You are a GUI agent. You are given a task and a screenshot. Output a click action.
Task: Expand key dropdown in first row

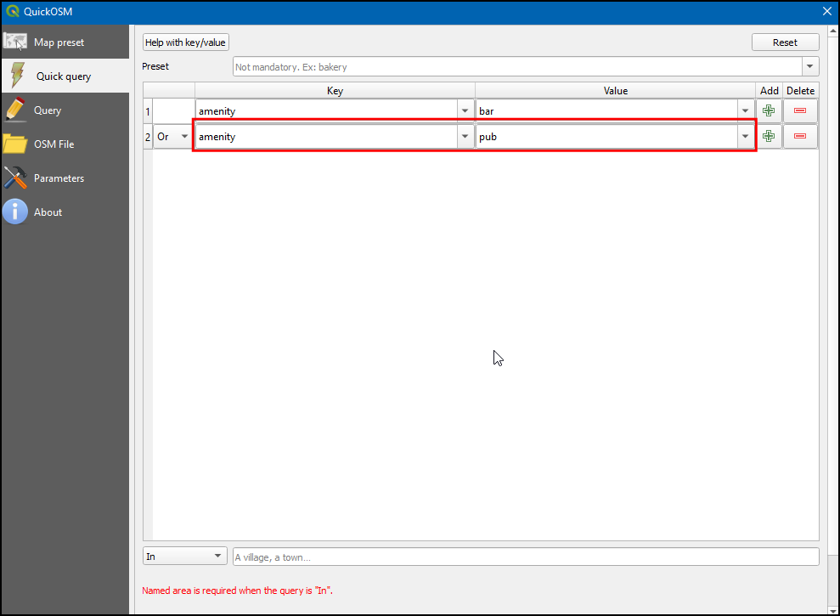click(465, 110)
